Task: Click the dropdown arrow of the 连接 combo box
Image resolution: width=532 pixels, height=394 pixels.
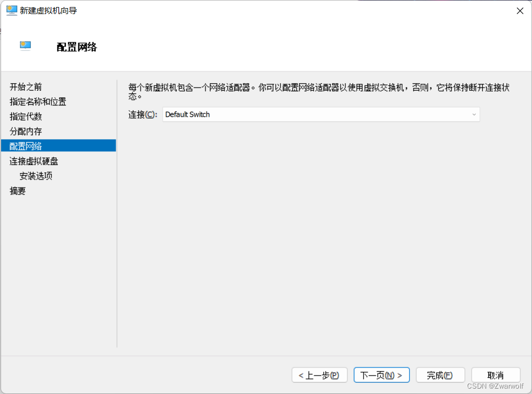Action: [474, 115]
